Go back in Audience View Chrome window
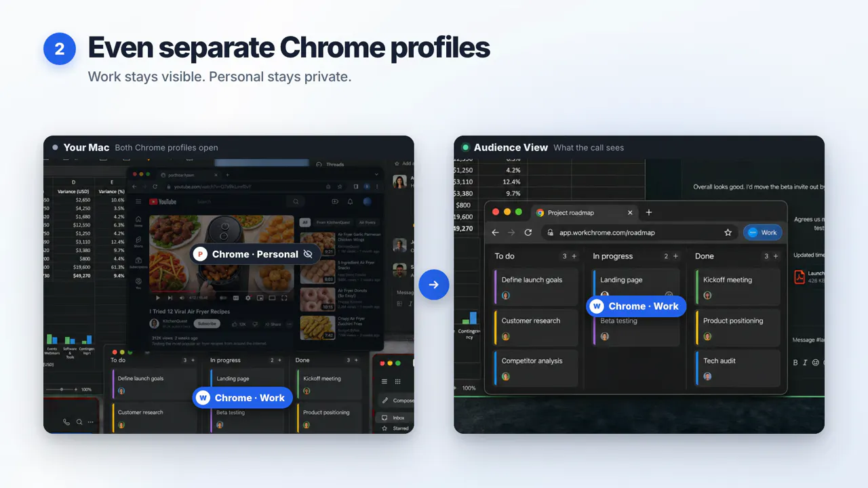868x488 pixels. click(x=495, y=232)
